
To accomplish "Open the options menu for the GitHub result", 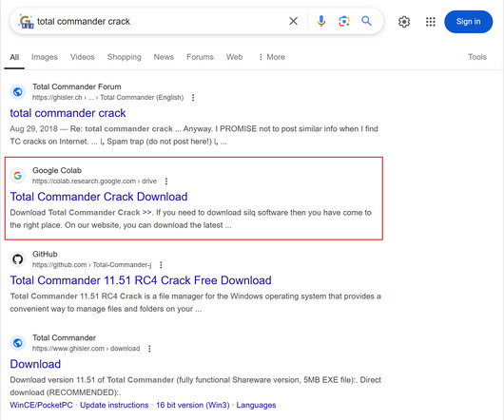I will tap(161, 265).
